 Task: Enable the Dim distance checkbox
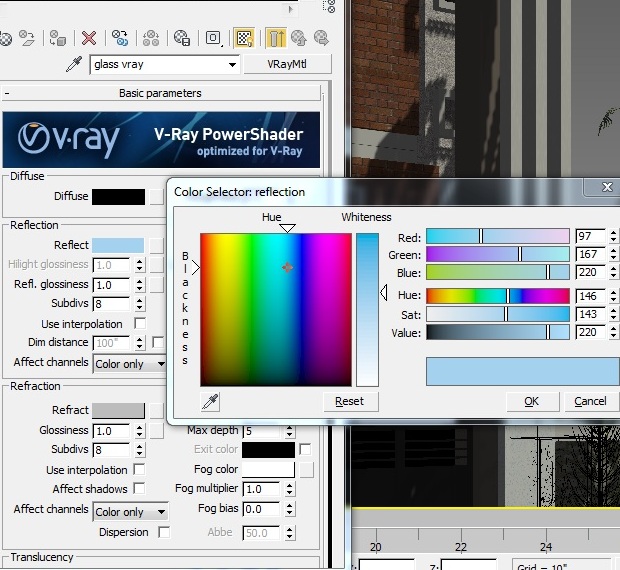click(x=158, y=342)
